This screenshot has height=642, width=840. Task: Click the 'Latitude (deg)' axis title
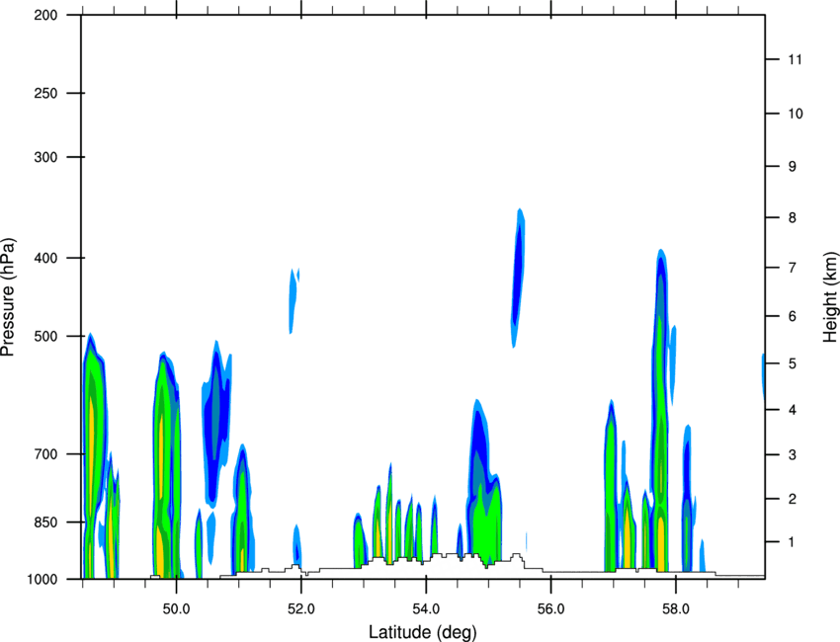tap(422, 632)
